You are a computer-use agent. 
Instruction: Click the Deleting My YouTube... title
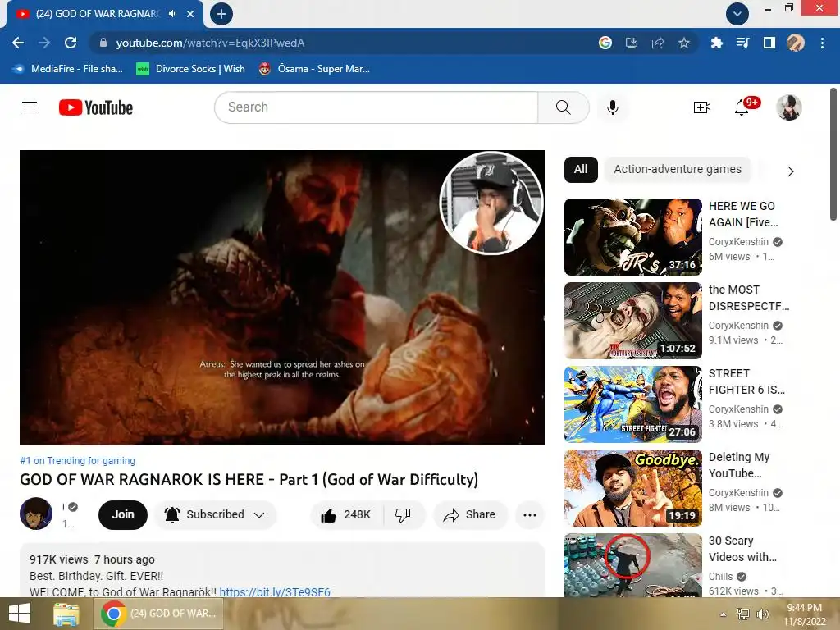[x=739, y=465]
